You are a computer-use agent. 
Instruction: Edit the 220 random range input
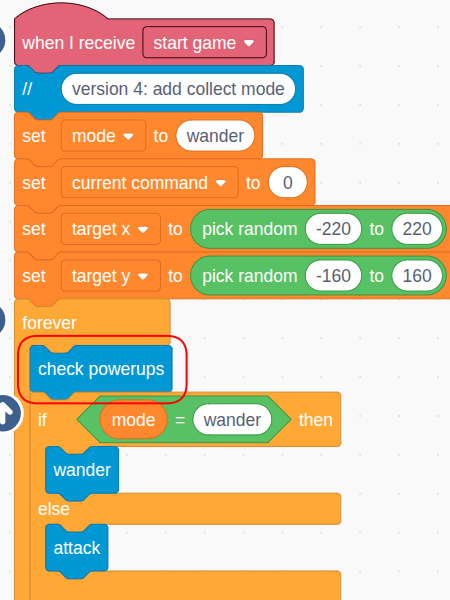coord(417,229)
